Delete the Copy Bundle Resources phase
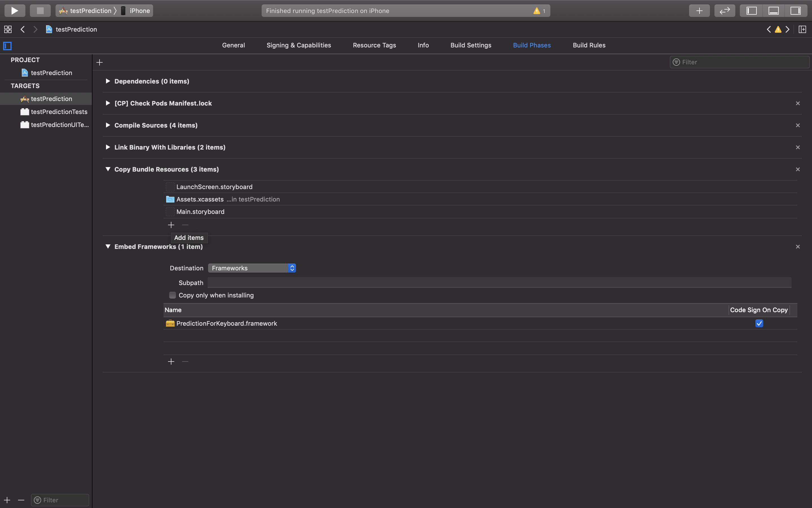812x508 pixels. click(798, 169)
